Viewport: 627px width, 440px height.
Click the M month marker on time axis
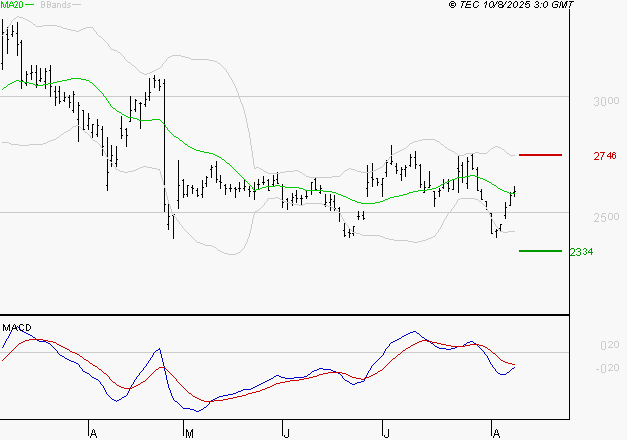(x=190, y=433)
